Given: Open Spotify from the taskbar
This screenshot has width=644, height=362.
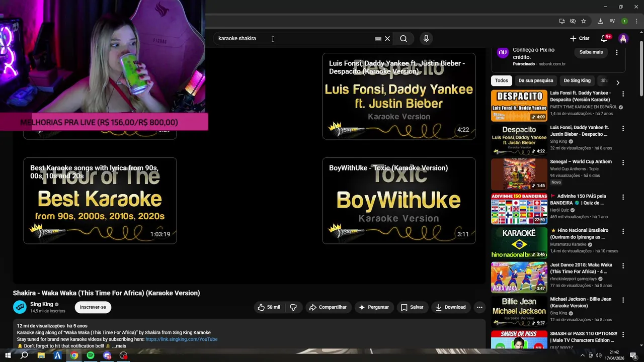Looking at the screenshot, I should (x=91, y=355).
